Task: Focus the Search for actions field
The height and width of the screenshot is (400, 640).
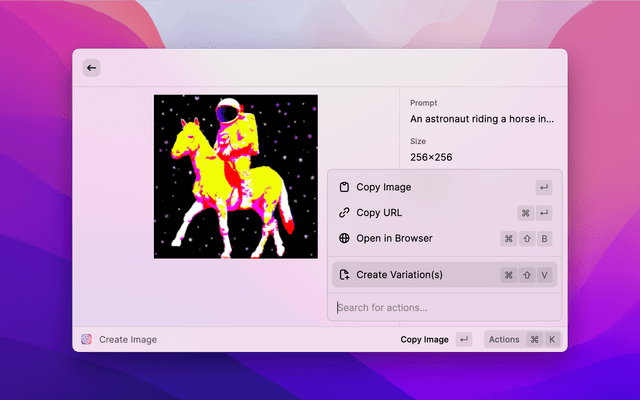Action: tap(440, 307)
